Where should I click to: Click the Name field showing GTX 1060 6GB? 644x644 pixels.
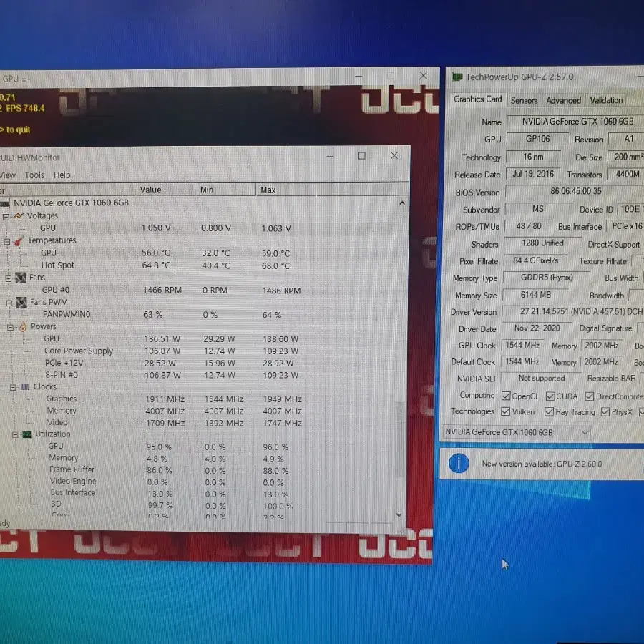pyautogui.click(x=576, y=122)
